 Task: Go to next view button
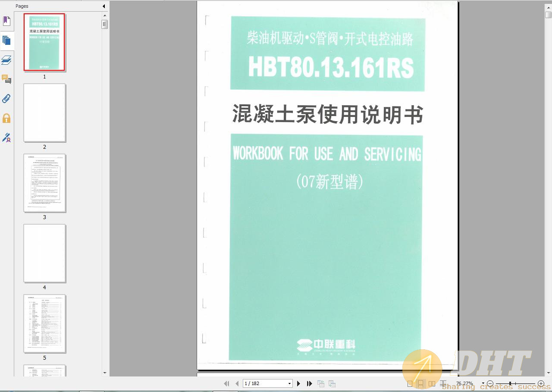tap(332, 383)
